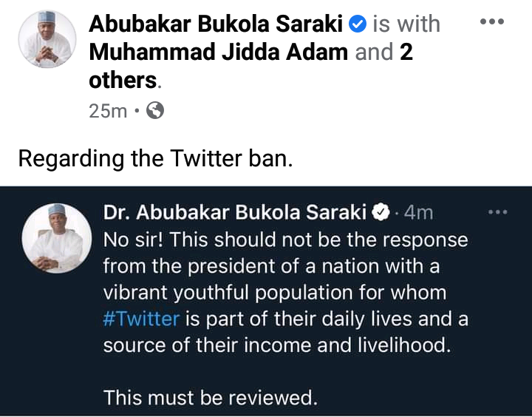
Task: Open Saraki's Facebook profile picture
Action: [47, 39]
